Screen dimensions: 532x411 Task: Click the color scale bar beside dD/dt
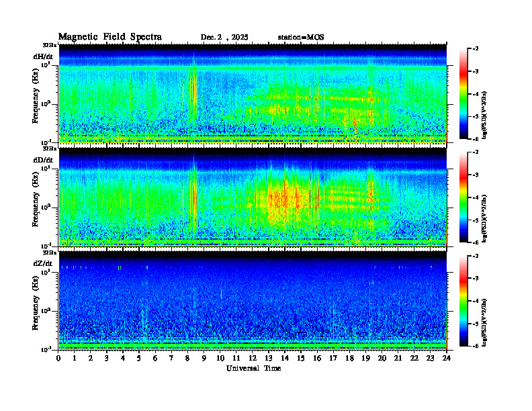pos(463,197)
